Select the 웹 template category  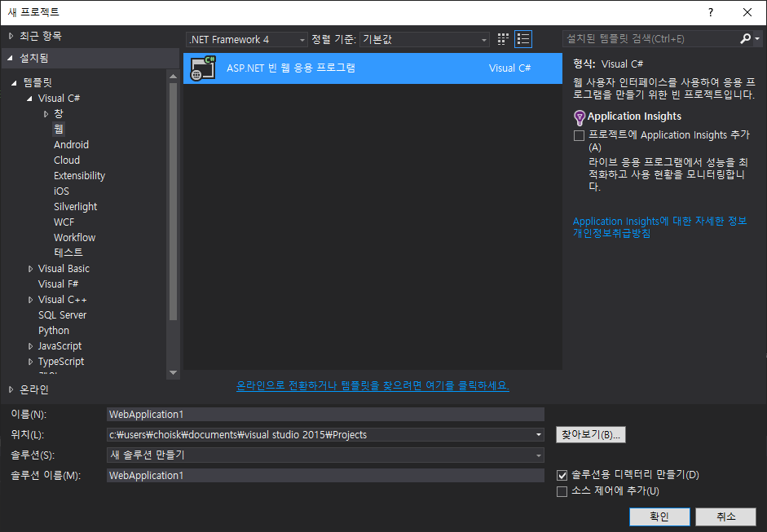pyautogui.click(x=59, y=129)
